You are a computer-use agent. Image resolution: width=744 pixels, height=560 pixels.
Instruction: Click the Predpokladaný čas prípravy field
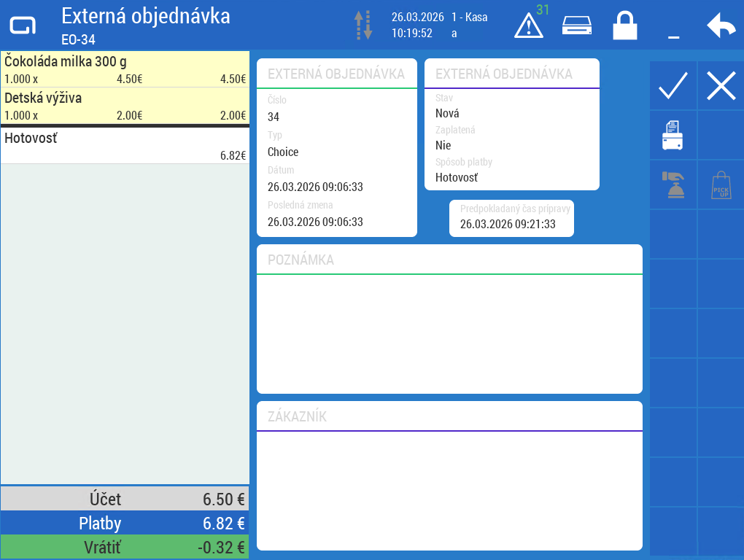click(511, 218)
